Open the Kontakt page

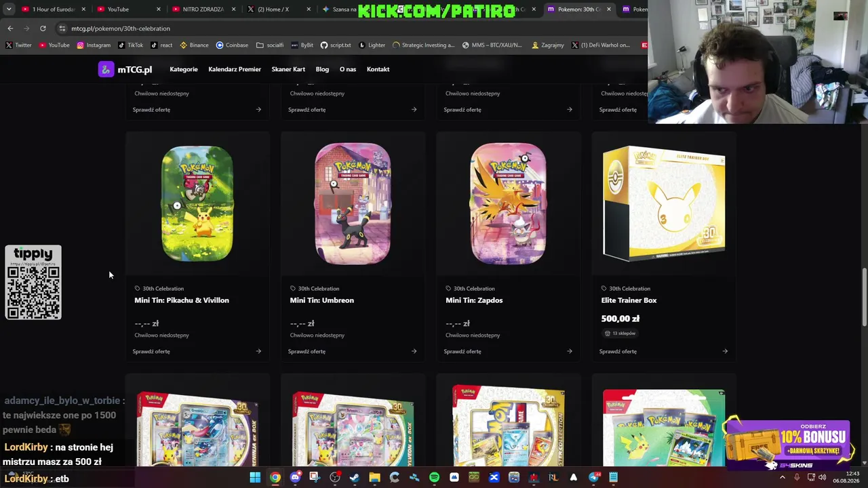378,69
